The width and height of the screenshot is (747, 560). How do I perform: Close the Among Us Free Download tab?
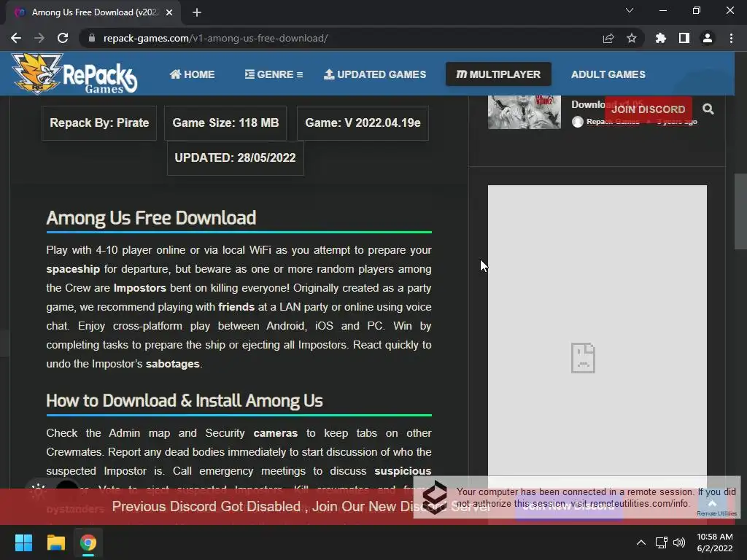pyautogui.click(x=169, y=12)
